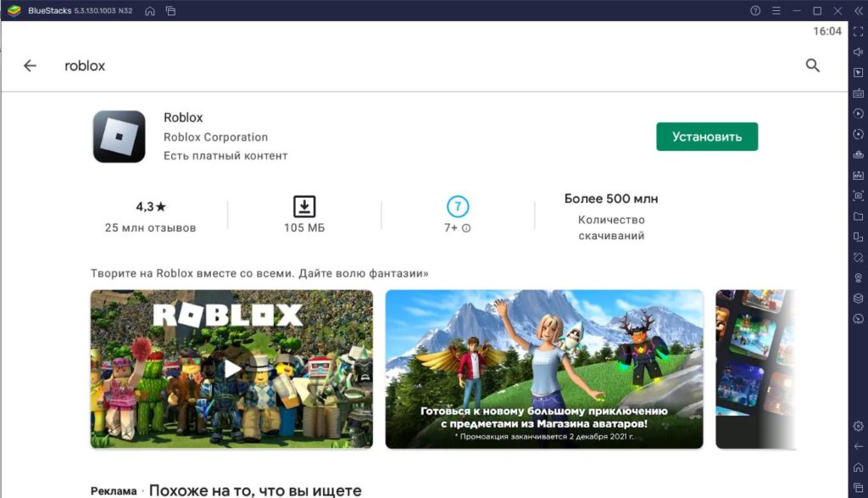
Task: Click '25 млн отзывов' reviews text
Action: (x=151, y=227)
